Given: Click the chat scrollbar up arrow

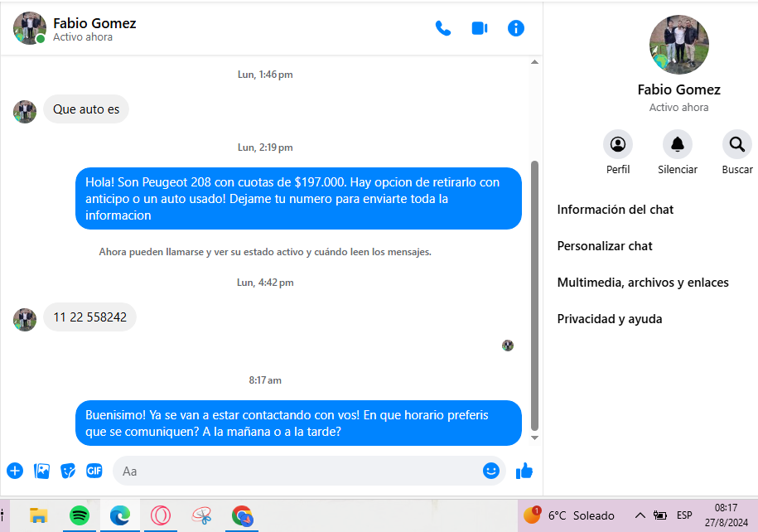Looking at the screenshot, I should 534,62.
